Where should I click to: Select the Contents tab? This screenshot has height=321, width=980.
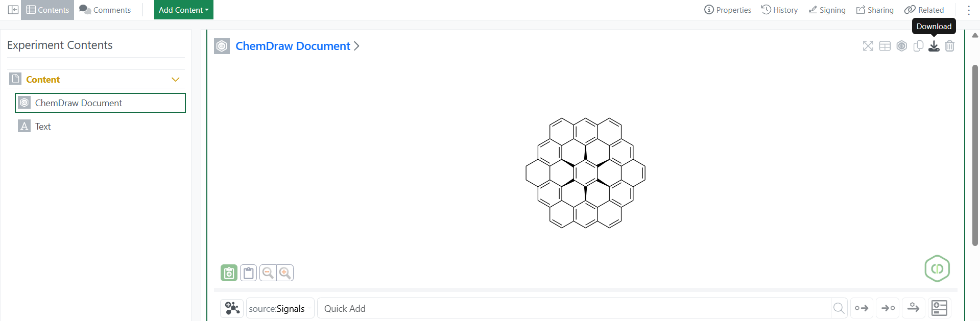[47, 10]
